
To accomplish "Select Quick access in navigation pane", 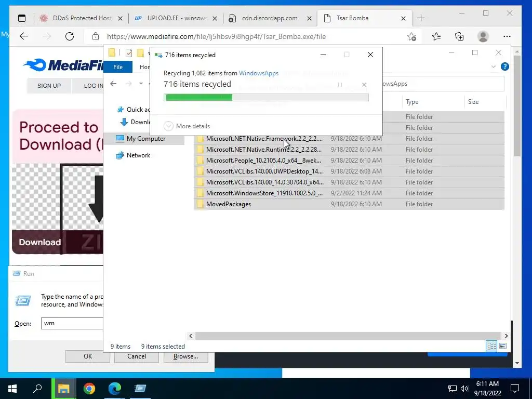I will [x=134, y=109].
